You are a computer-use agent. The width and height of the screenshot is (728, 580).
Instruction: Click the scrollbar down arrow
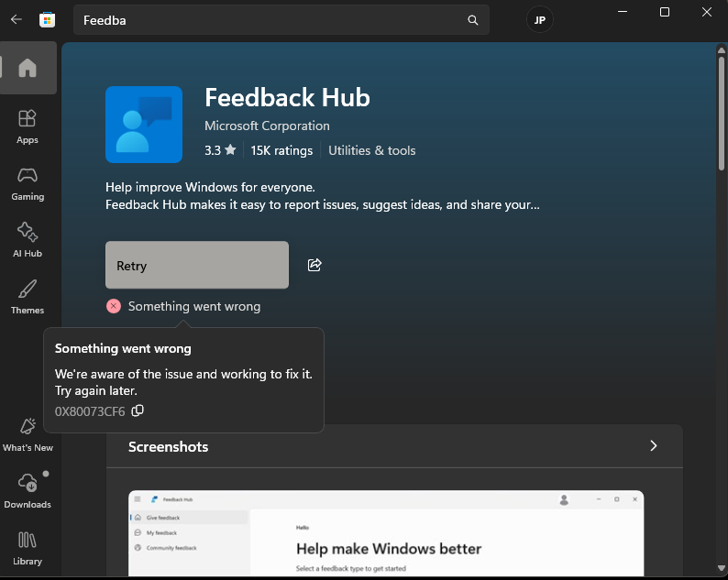click(721, 568)
